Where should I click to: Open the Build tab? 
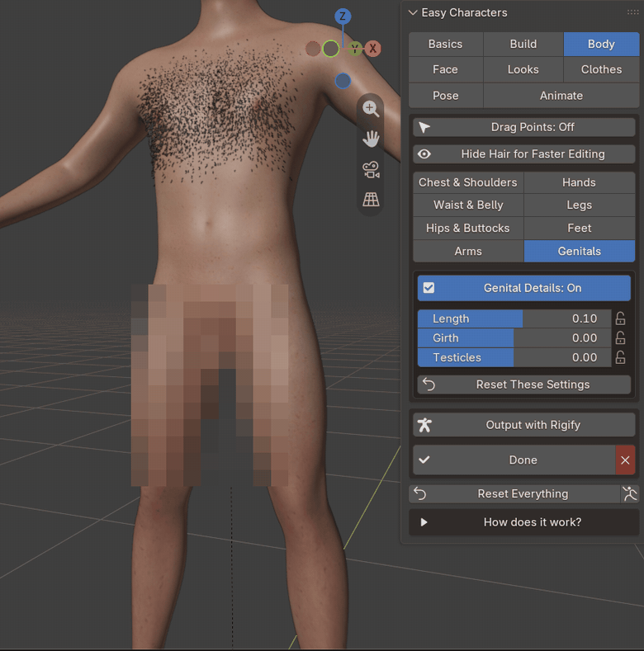click(523, 44)
